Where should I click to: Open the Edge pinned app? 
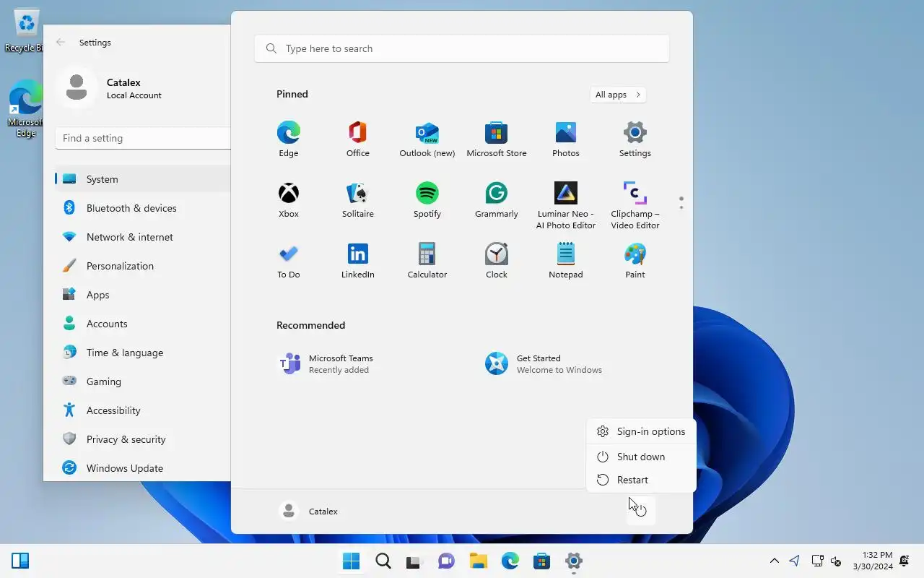tap(288, 139)
